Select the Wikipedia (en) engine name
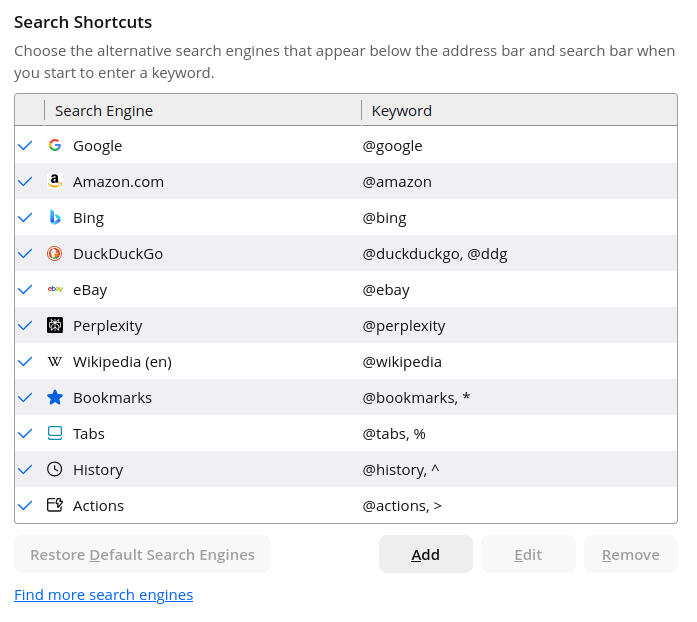 (122, 362)
